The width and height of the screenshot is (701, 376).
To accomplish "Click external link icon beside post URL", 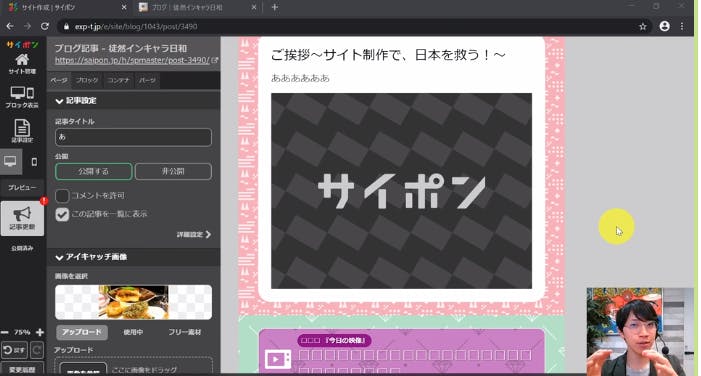I will tap(214, 60).
